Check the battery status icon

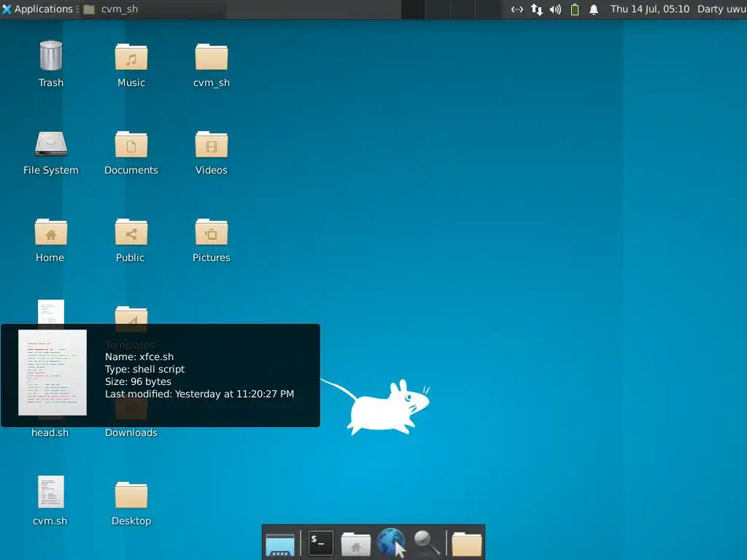tap(575, 9)
